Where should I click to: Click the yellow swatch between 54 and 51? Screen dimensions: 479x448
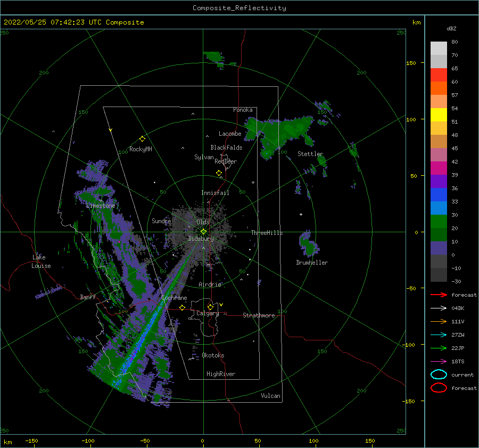tap(439, 115)
